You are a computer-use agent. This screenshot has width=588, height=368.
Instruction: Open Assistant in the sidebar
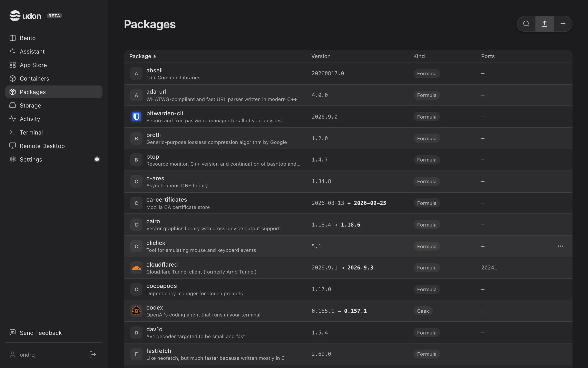[x=54, y=52]
